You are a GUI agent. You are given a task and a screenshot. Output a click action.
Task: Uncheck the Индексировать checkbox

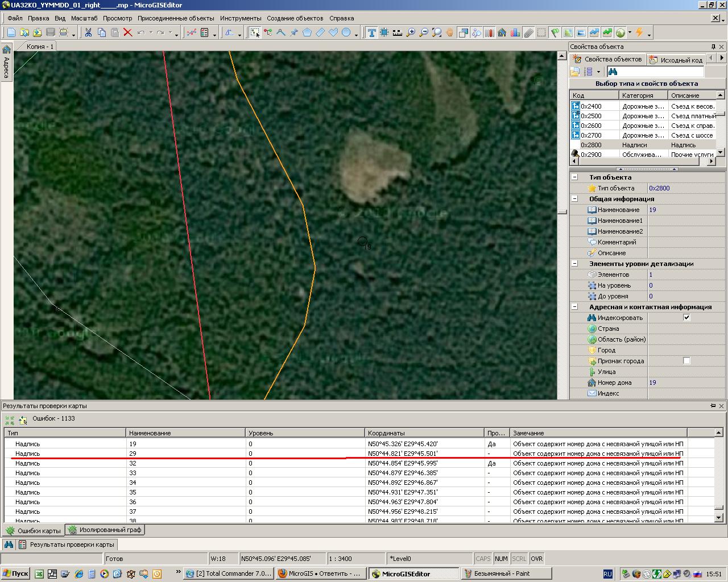(686, 318)
